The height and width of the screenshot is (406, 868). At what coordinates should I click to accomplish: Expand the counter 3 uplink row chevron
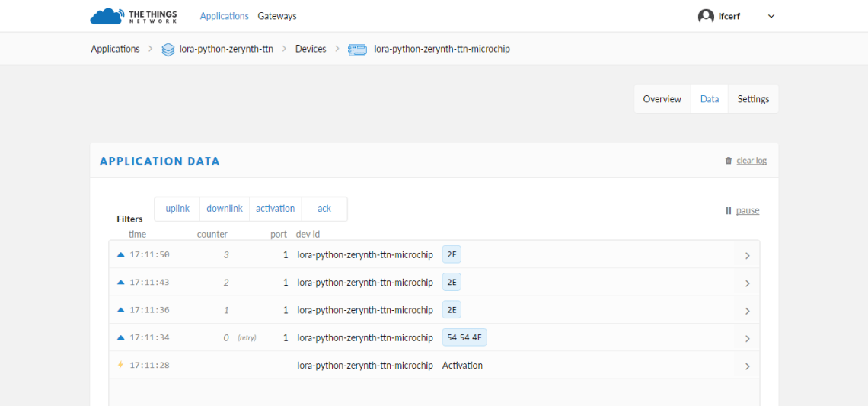748,255
